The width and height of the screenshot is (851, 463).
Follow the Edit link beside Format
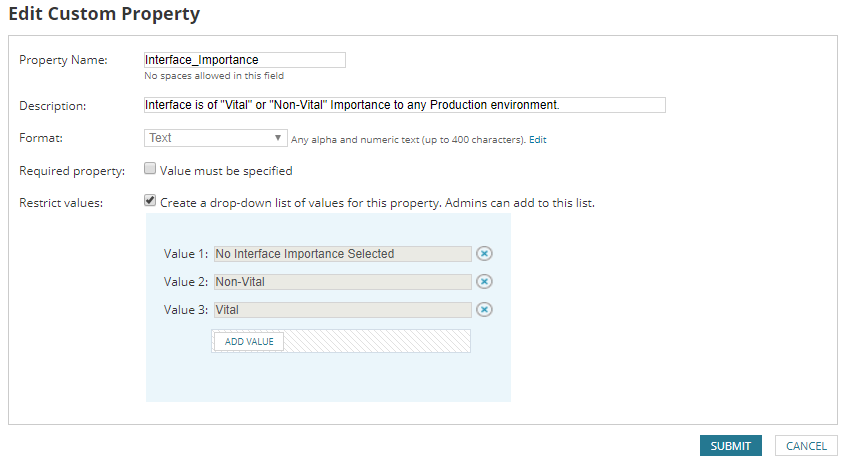point(538,140)
